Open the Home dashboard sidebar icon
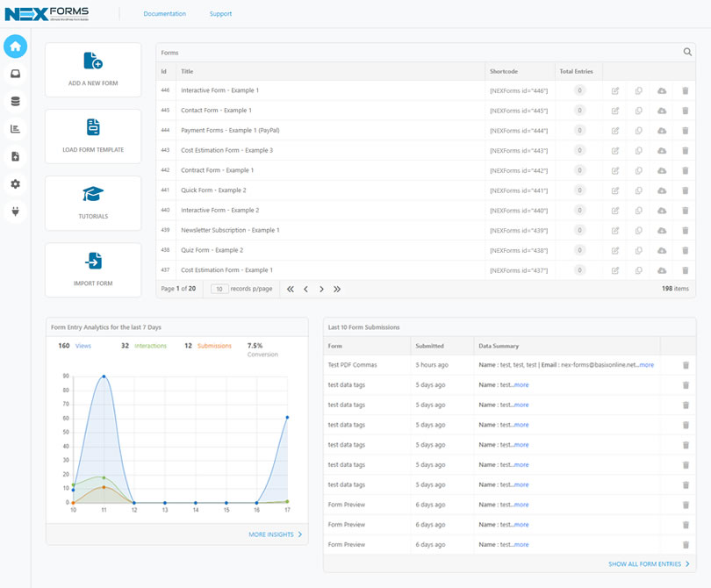 16,47
